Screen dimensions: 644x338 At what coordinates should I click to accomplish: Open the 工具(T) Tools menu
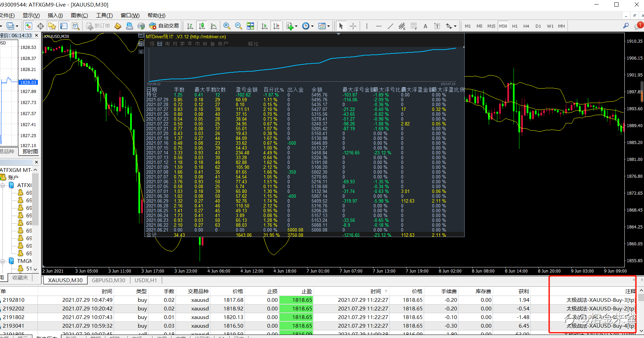click(104, 16)
